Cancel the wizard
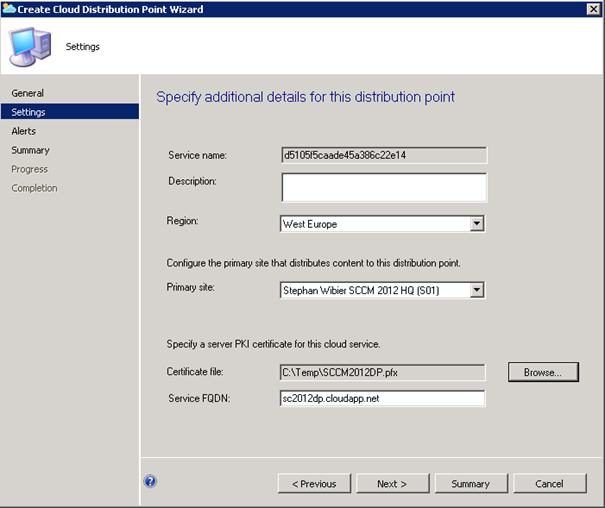The height and width of the screenshot is (508, 605). coord(549,484)
